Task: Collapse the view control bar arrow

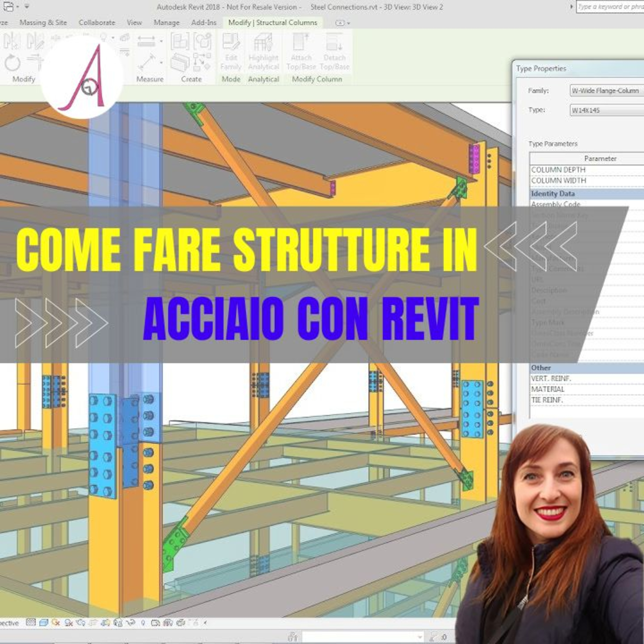Action: (205, 623)
